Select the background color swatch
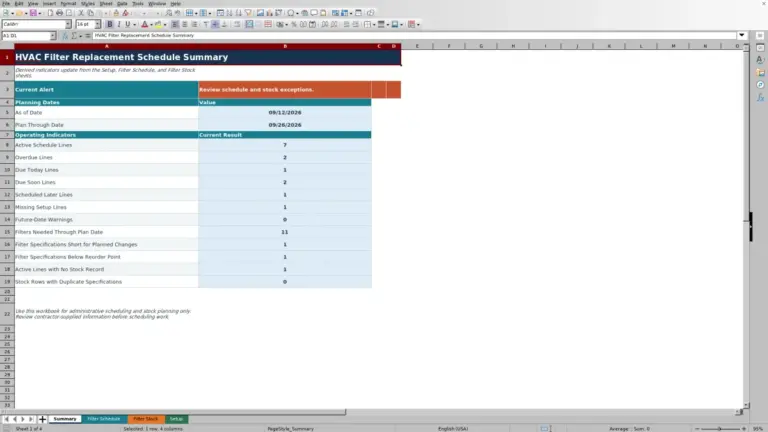768x432 pixels. [x=158, y=24]
